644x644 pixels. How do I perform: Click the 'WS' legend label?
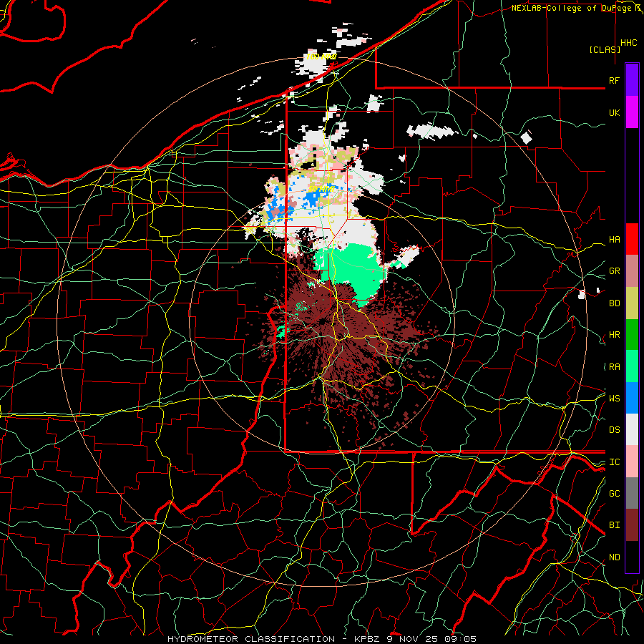tap(614, 398)
